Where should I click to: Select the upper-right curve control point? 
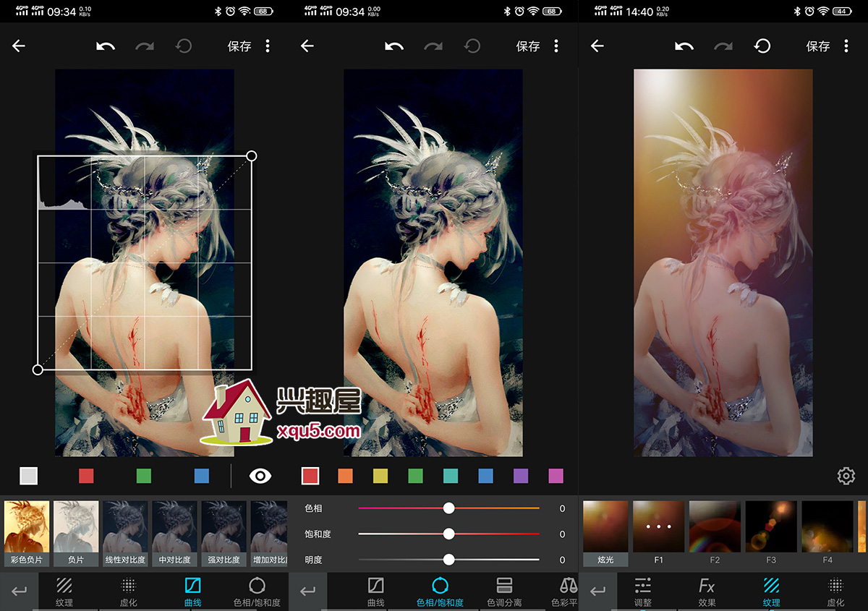251,155
